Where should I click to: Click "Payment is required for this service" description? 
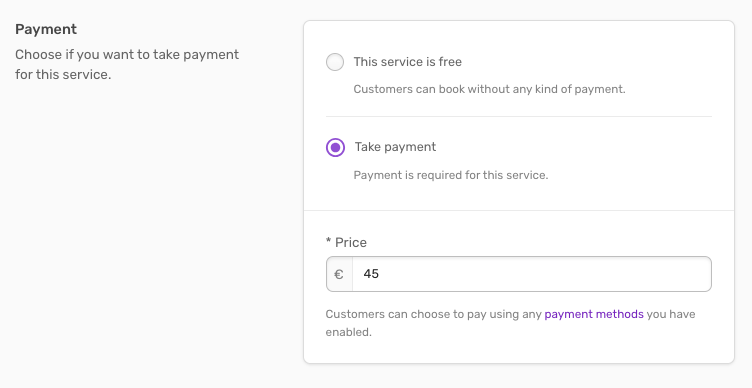(x=451, y=175)
